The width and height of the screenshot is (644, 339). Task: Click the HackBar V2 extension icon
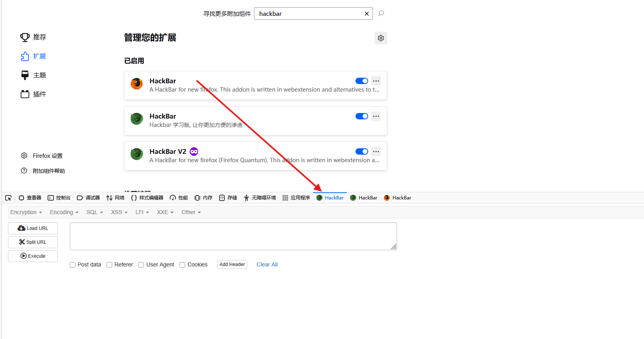(x=137, y=154)
